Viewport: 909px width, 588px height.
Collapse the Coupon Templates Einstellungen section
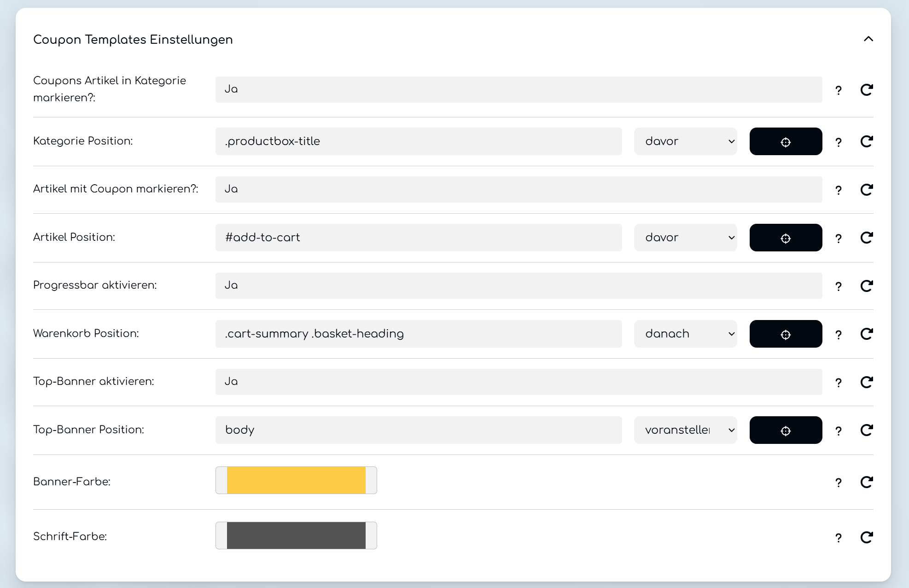tap(868, 39)
